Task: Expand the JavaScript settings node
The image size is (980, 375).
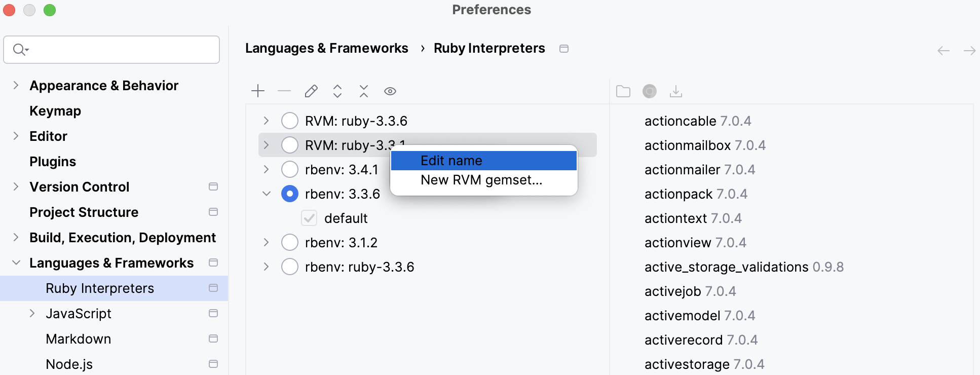Action: click(x=32, y=314)
